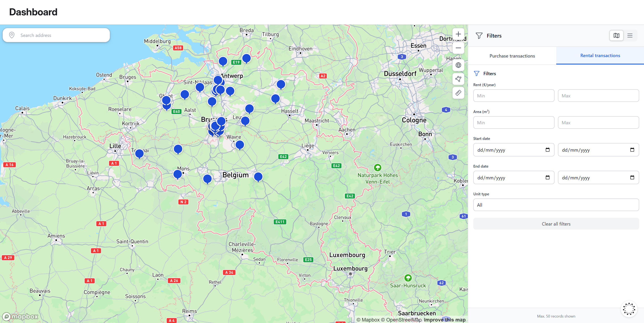
Task: Click the Dashboard heading
Action: pyautogui.click(x=33, y=12)
